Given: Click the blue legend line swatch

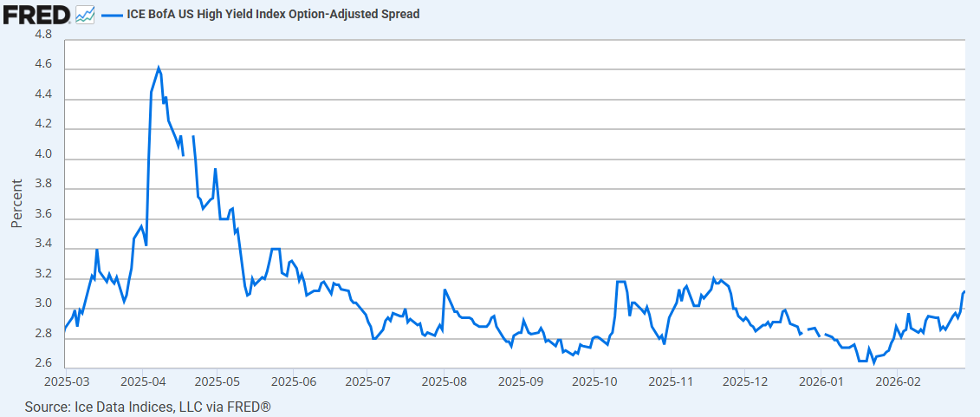Looking at the screenshot, I should [x=112, y=15].
